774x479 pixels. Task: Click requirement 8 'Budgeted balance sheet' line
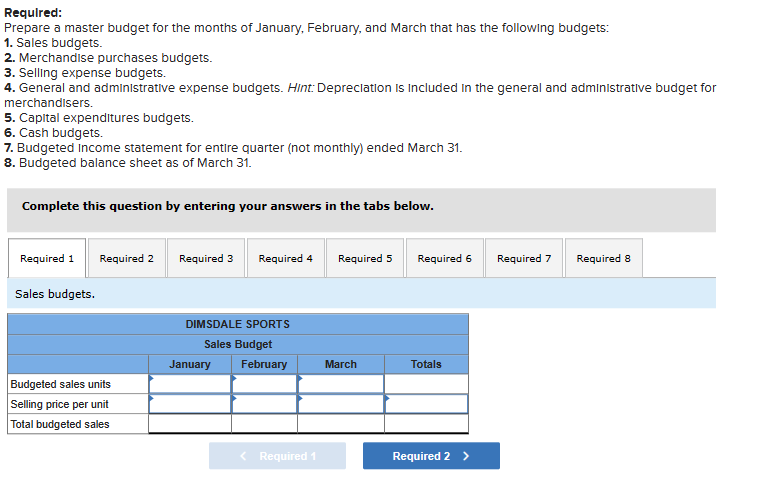128,163
